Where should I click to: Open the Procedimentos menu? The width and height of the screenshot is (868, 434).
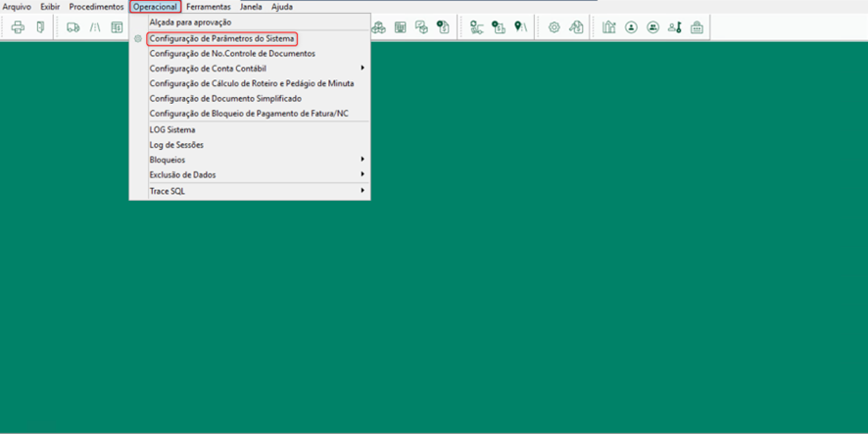pos(96,7)
